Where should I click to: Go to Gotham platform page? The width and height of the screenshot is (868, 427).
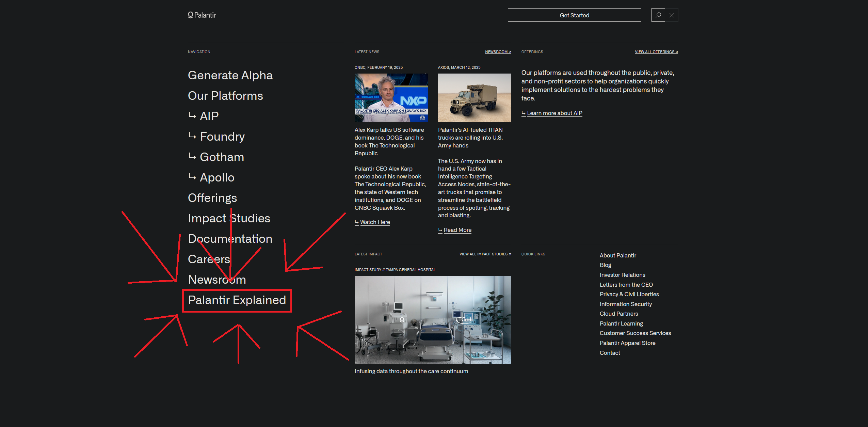(x=222, y=157)
